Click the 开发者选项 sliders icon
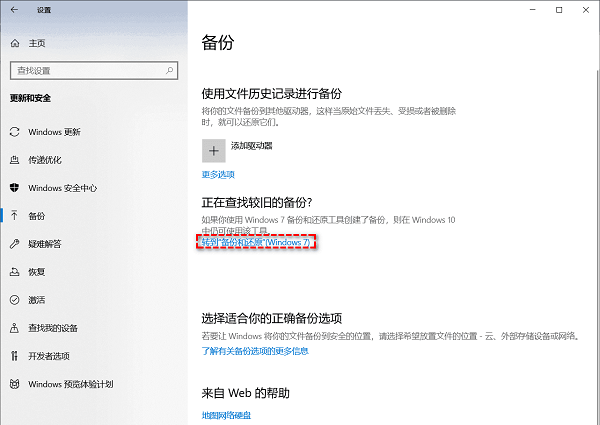This screenshot has width=600, height=425. (x=15, y=356)
